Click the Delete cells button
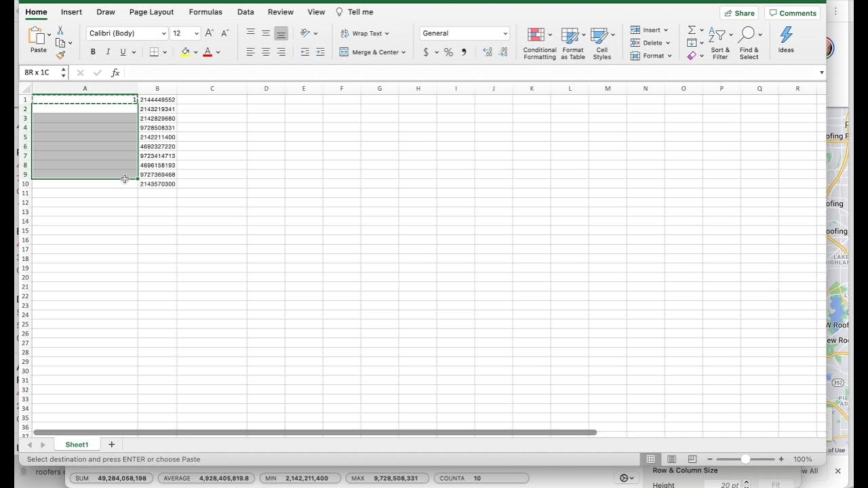Screen dimensions: 868x488 tap(650, 43)
